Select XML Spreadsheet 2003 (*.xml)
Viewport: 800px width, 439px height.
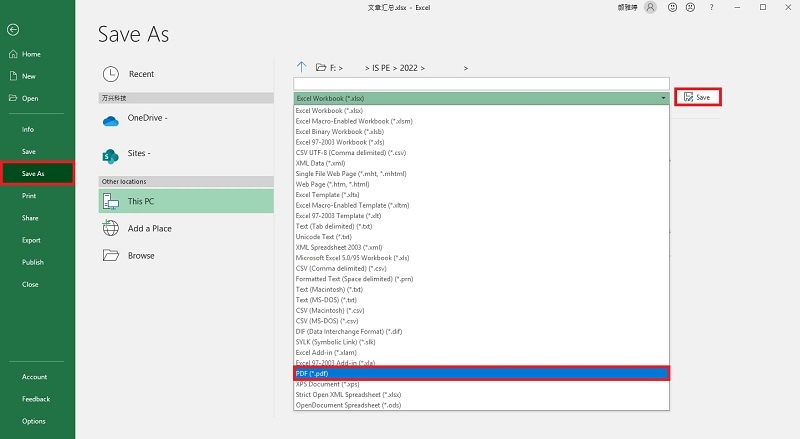(x=481, y=248)
